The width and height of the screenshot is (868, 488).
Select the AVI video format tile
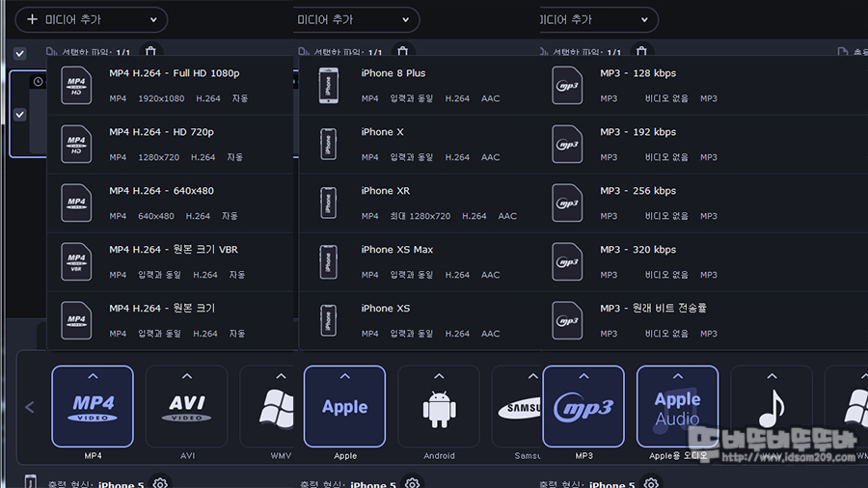pyautogui.click(x=186, y=406)
